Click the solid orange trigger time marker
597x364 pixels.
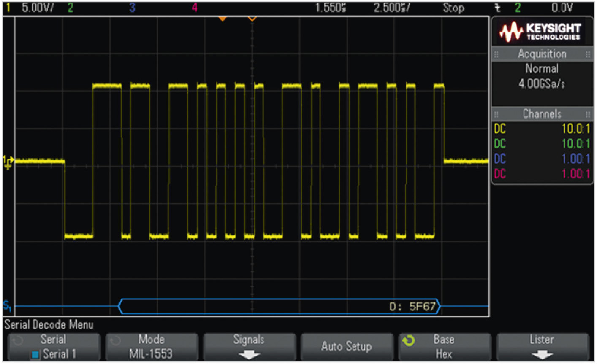[x=223, y=19]
